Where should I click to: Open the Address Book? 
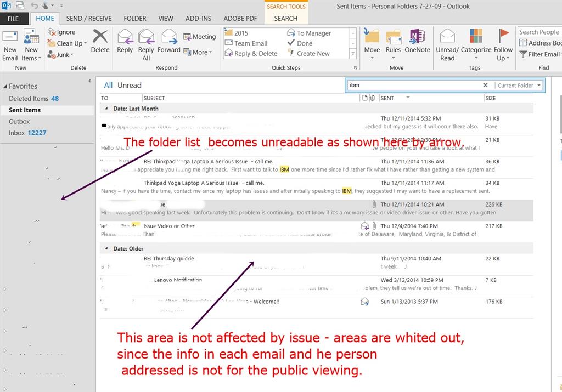point(541,43)
